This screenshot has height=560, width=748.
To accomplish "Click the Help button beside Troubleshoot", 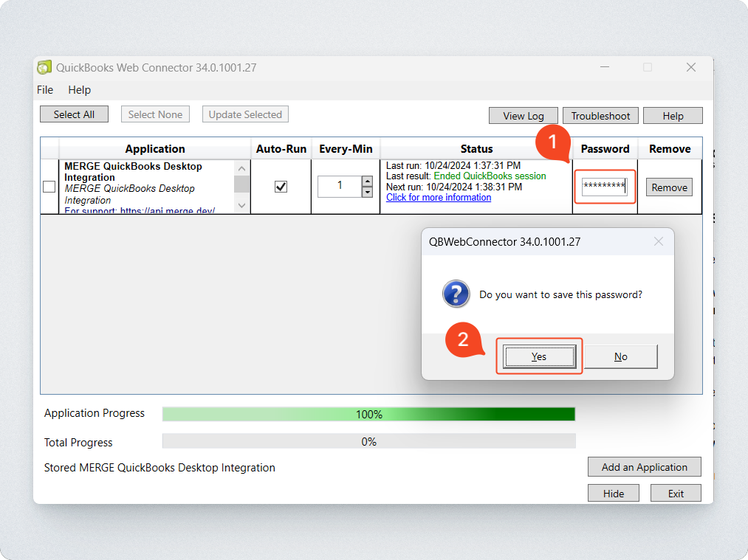I will 673,116.
